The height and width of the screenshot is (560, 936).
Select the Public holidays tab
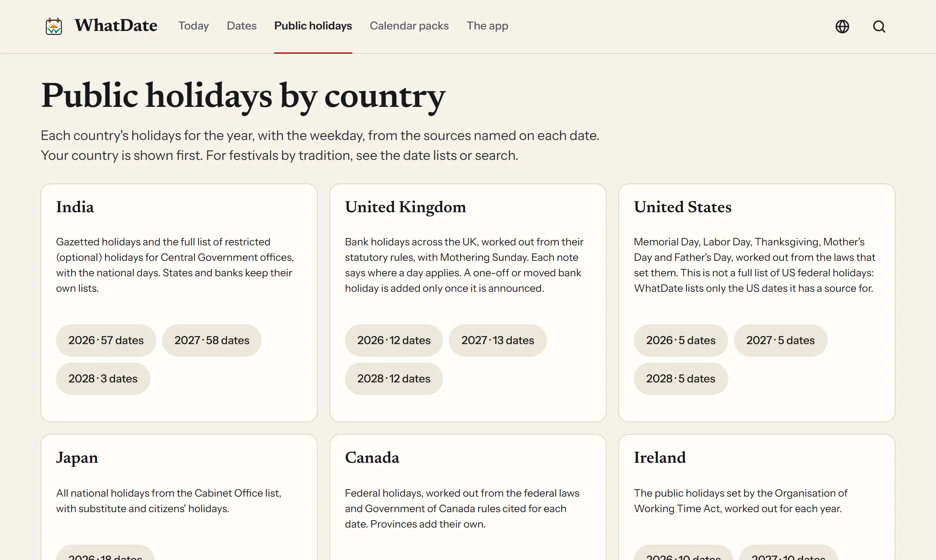click(313, 26)
